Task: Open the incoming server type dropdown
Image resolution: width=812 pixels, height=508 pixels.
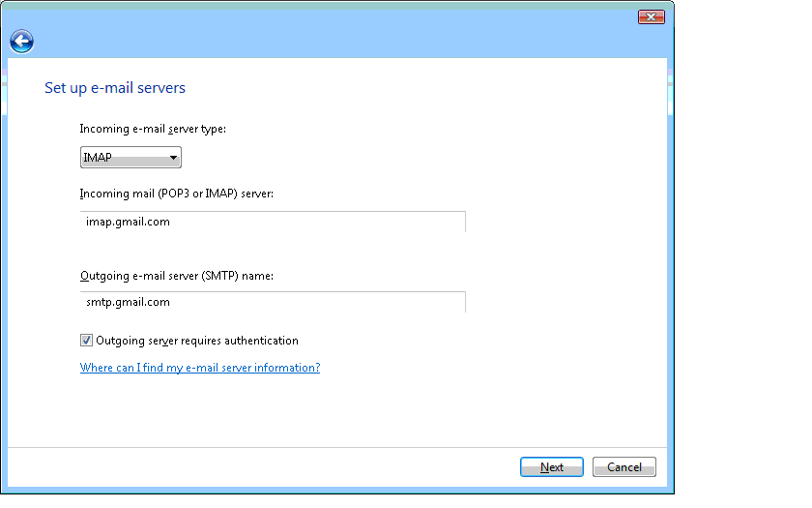Action: pos(130,158)
